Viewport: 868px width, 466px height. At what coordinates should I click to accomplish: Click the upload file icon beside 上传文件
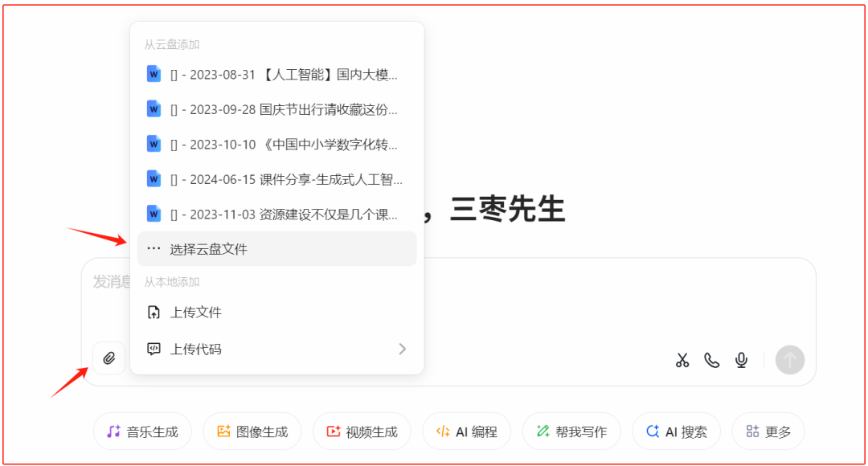154,313
